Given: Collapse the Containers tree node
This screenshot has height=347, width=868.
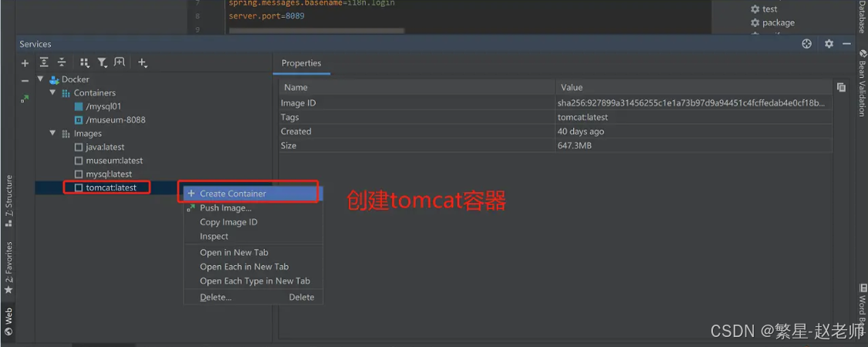Looking at the screenshot, I should 52,93.
